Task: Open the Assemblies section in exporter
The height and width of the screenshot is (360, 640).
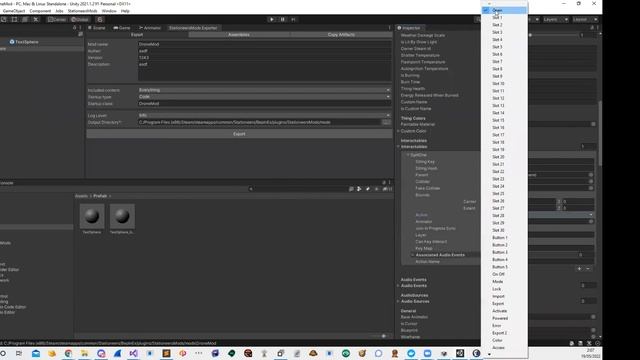Action: pos(239,35)
